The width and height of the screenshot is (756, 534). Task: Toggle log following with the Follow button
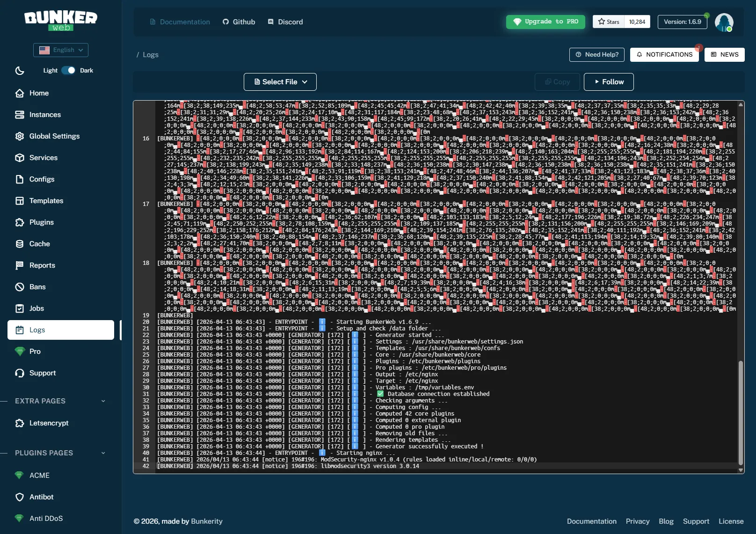point(608,82)
